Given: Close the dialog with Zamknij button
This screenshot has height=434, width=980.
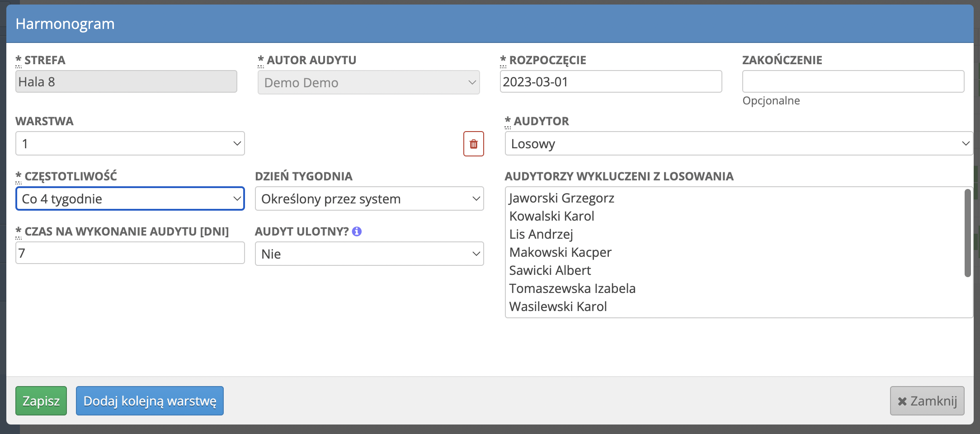Looking at the screenshot, I should pos(927,401).
